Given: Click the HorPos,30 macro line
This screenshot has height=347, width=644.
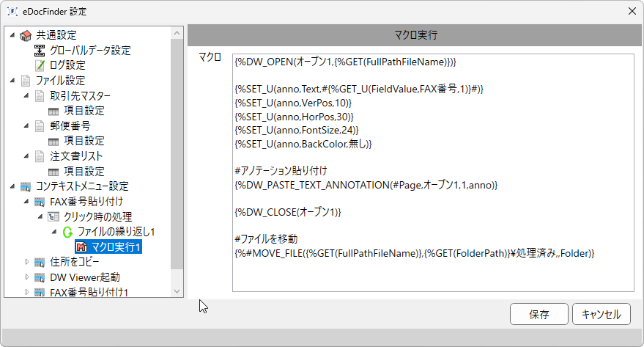Looking at the screenshot, I should [x=294, y=117].
